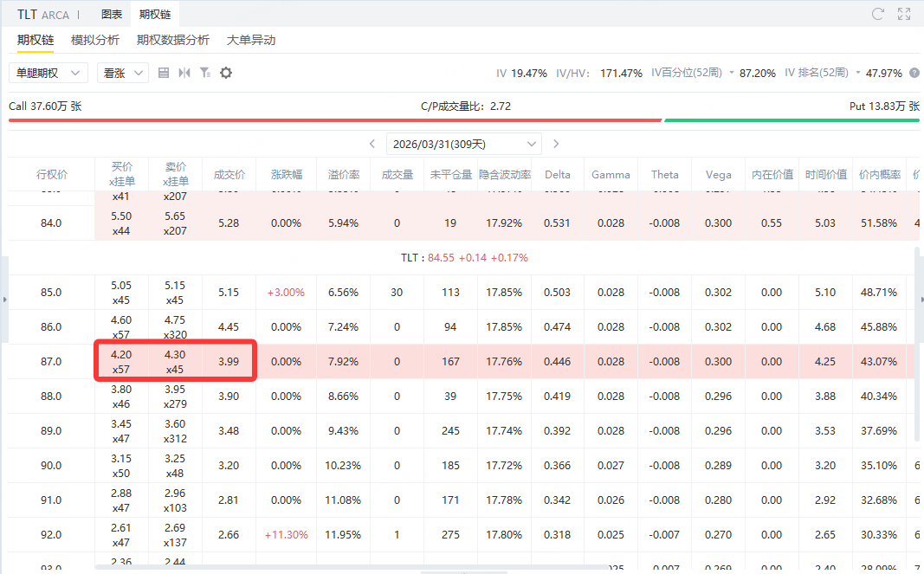Open the 2026/03/31 expiration date dropdown
Screen dimensions: 924x574
tap(463, 144)
